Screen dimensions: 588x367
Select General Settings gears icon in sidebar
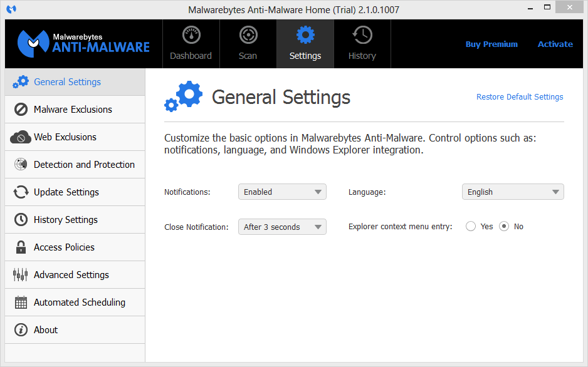tap(21, 81)
